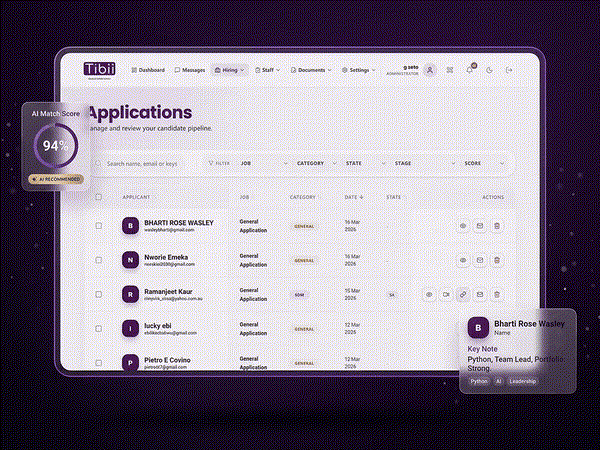600x450 pixels.
Task: View Ramanjeet Kaur's application
Action: click(429, 295)
